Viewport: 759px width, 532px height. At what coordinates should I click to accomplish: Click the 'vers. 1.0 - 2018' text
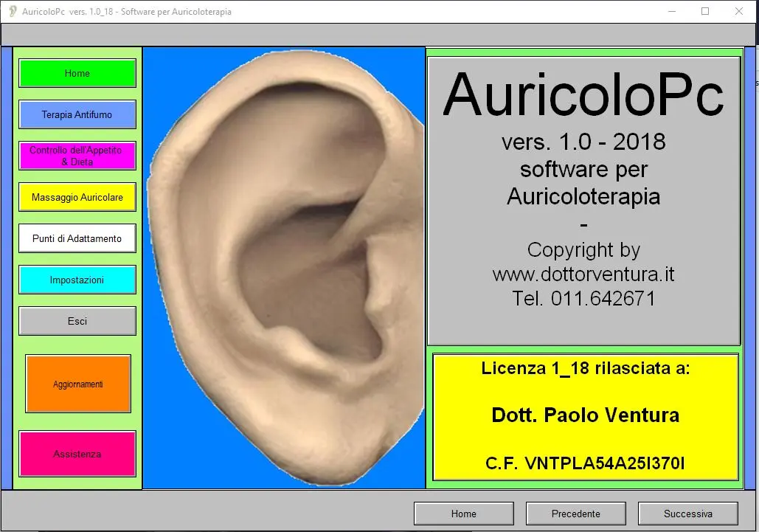tap(583, 142)
